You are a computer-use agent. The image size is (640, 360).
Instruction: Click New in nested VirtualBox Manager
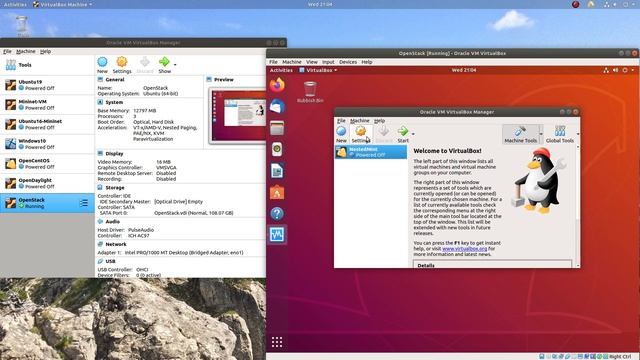341,134
